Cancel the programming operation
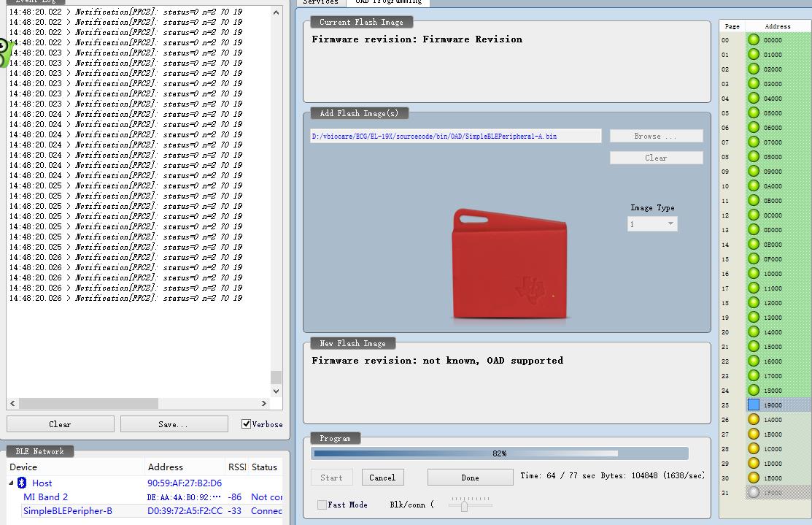 pyautogui.click(x=382, y=478)
